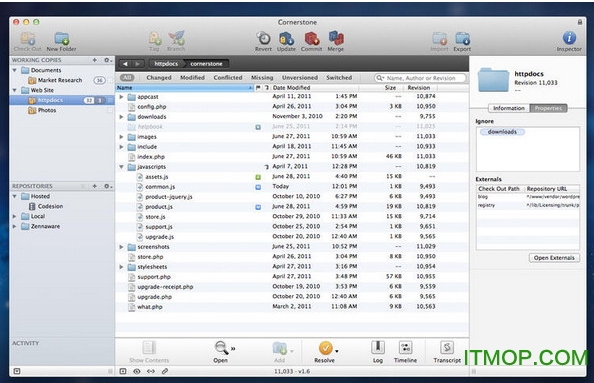Select the common.js file row
This screenshot has height=383, width=594.
pyautogui.click(x=292, y=186)
